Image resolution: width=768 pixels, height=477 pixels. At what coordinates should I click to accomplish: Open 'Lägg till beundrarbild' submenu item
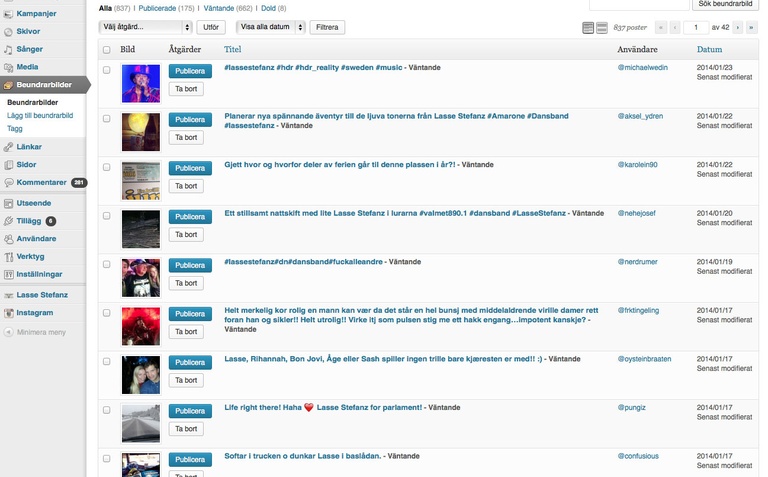40,116
